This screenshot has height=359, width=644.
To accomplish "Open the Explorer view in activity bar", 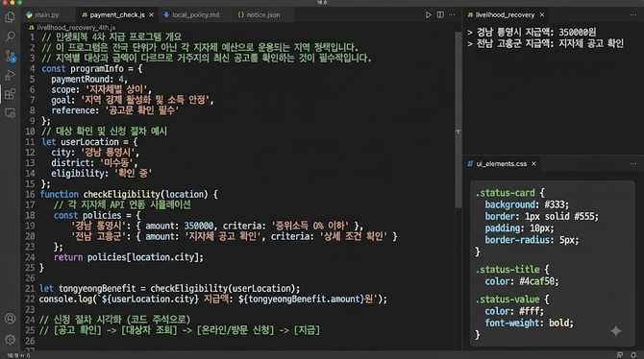I will (10, 16).
